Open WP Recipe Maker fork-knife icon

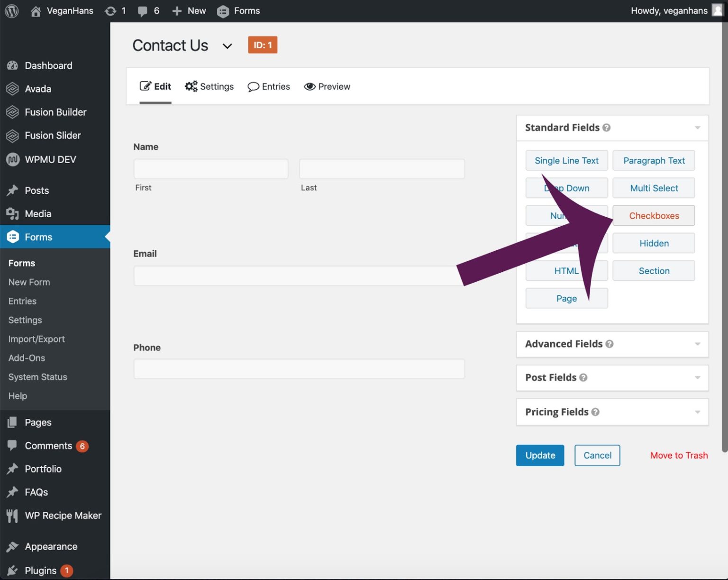click(12, 516)
